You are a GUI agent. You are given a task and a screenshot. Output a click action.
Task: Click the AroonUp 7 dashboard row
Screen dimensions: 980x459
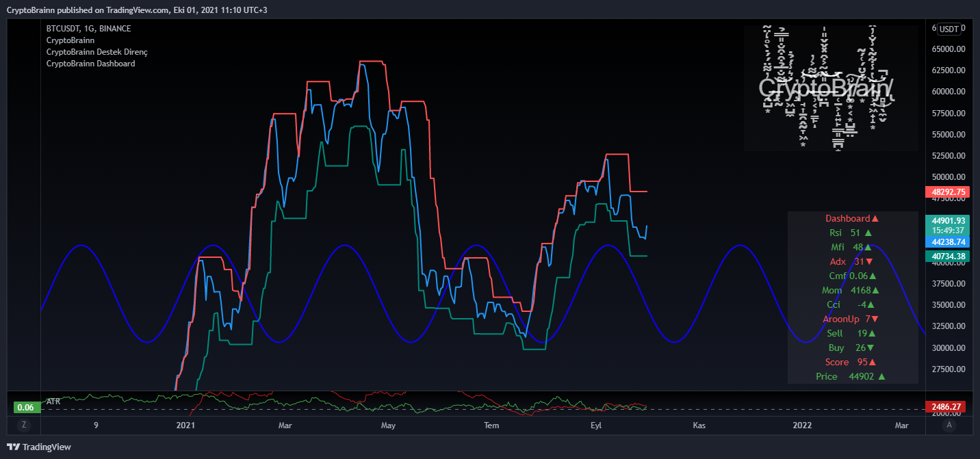pos(852,319)
